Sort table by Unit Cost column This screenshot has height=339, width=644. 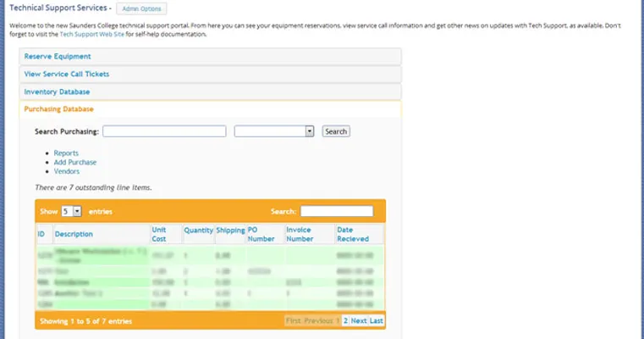click(159, 234)
